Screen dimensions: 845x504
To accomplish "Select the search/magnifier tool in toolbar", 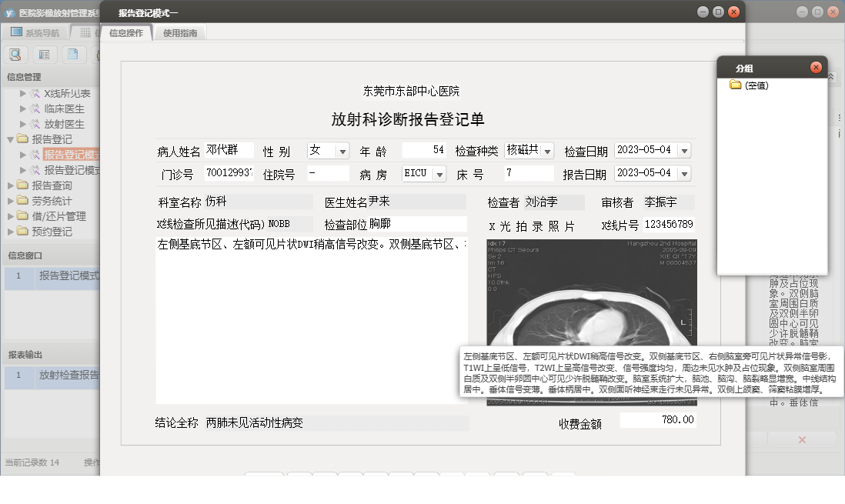I will pyautogui.click(x=15, y=54).
